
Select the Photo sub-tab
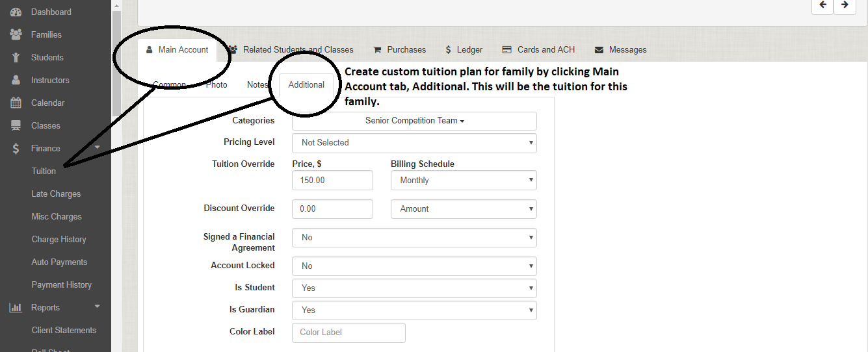tap(217, 84)
